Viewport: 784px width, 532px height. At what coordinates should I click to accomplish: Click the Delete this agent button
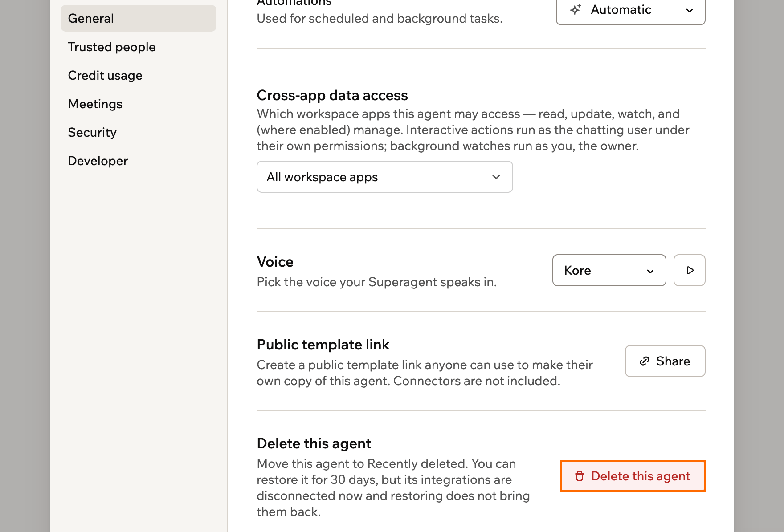[633, 476]
